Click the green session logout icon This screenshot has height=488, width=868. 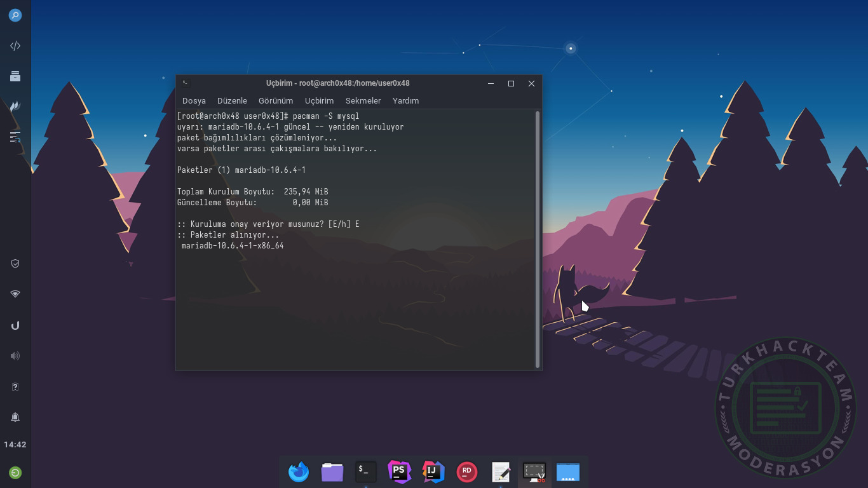coord(15,473)
